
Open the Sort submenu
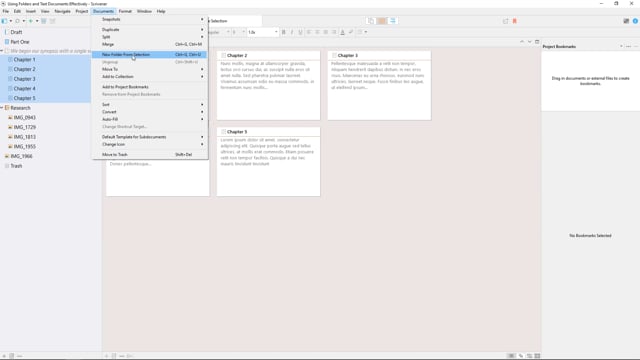(x=149, y=104)
